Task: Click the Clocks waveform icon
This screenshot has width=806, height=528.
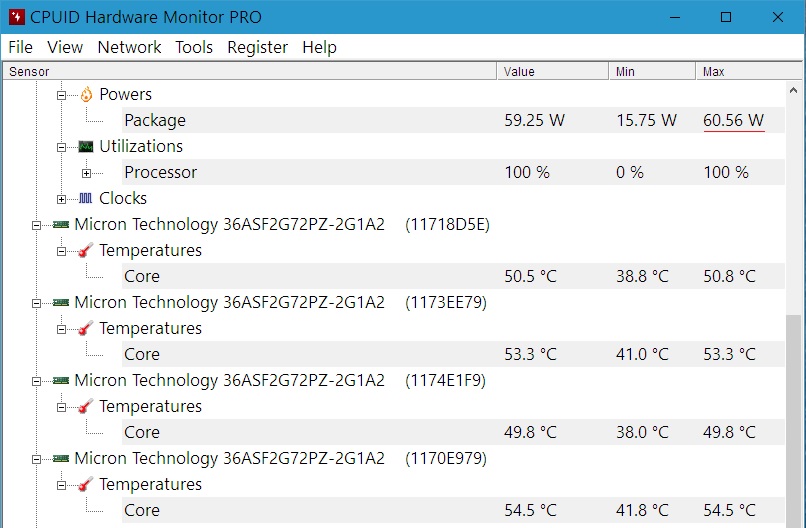Action: 86,198
